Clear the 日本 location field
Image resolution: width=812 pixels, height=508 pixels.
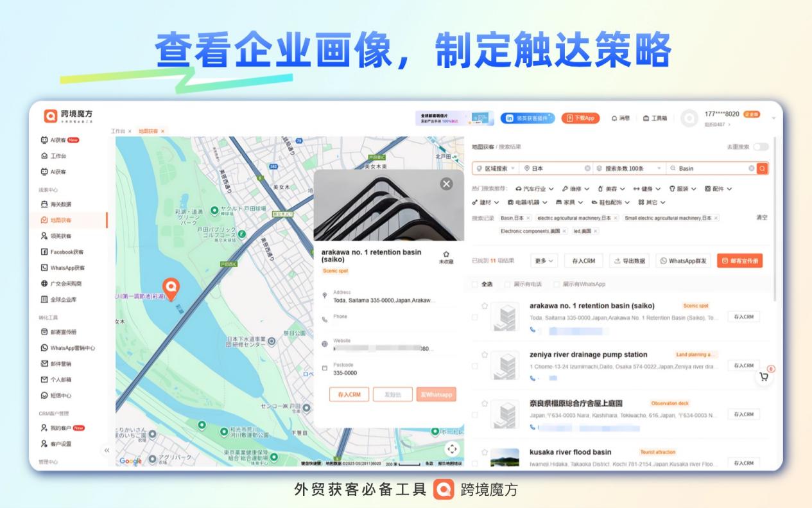pos(587,168)
